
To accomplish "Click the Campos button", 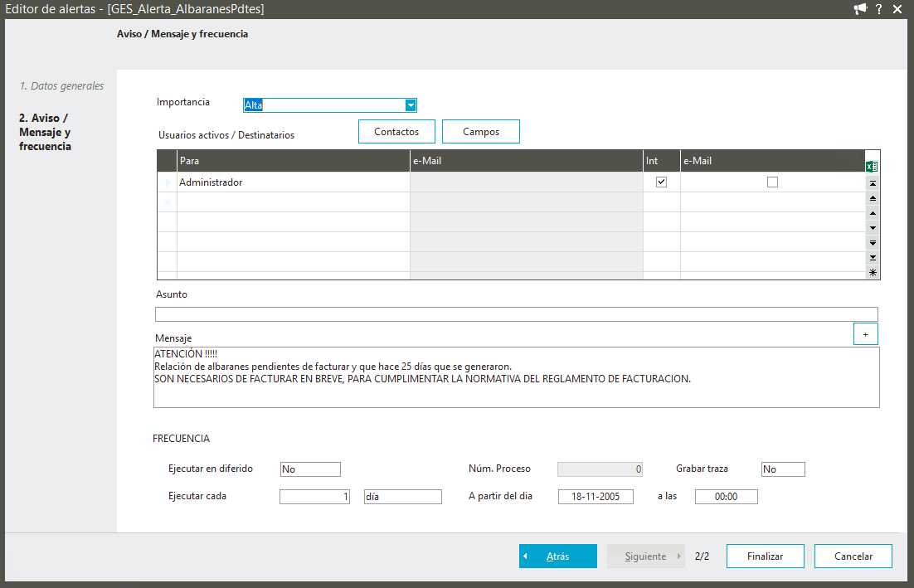I will (x=481, y=132).
